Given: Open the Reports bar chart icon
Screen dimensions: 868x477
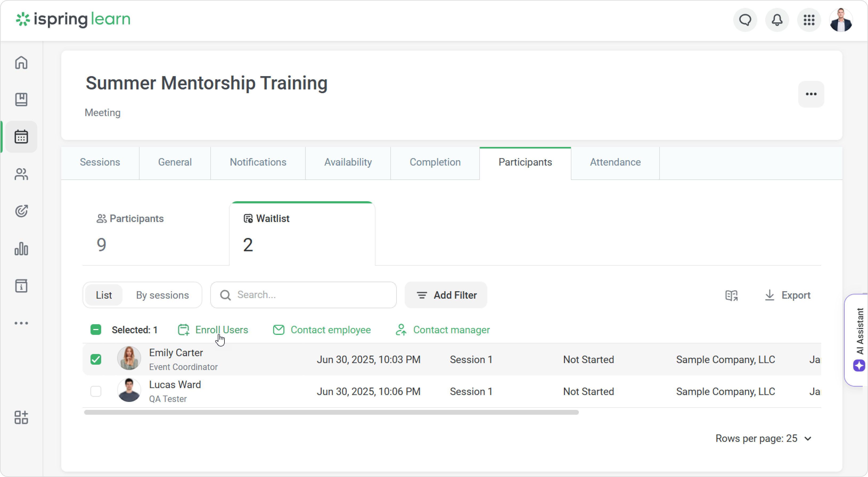Looking at the screenshot, I should 21,249.
